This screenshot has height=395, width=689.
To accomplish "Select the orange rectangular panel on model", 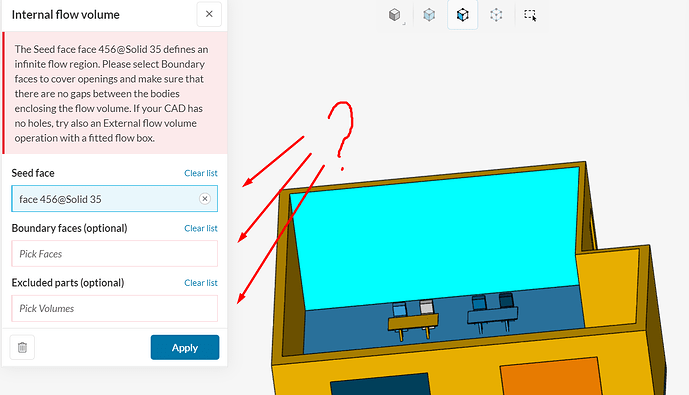I will (x=551, y=377).
